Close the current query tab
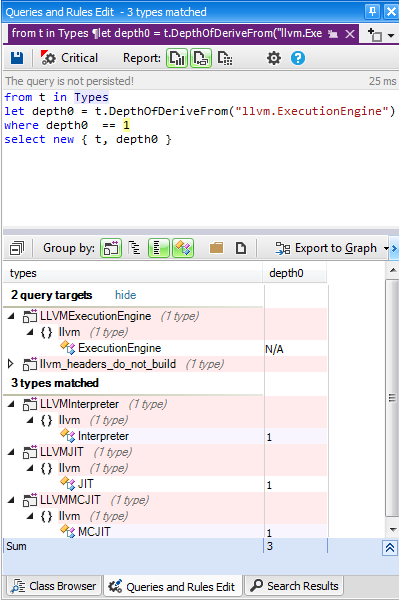The height and width of the screenshot is (600, 399). coord(350,34)
